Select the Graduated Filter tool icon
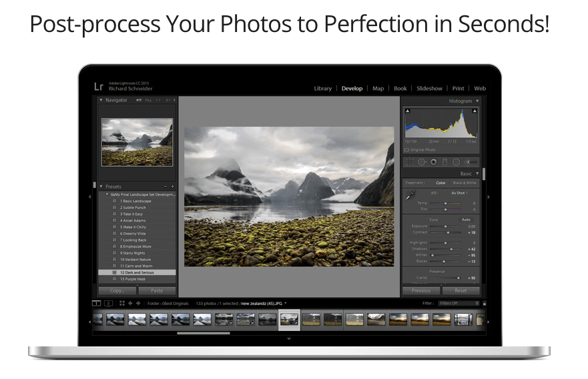The height and width of the screenshot is (379, 588). coord(445,162)
